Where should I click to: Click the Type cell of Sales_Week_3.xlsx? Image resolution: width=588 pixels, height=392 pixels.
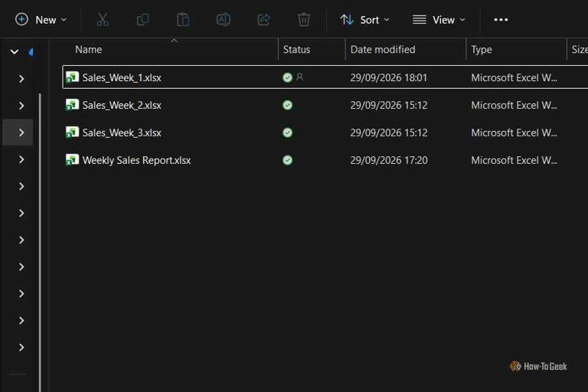(x=514, y=132)
